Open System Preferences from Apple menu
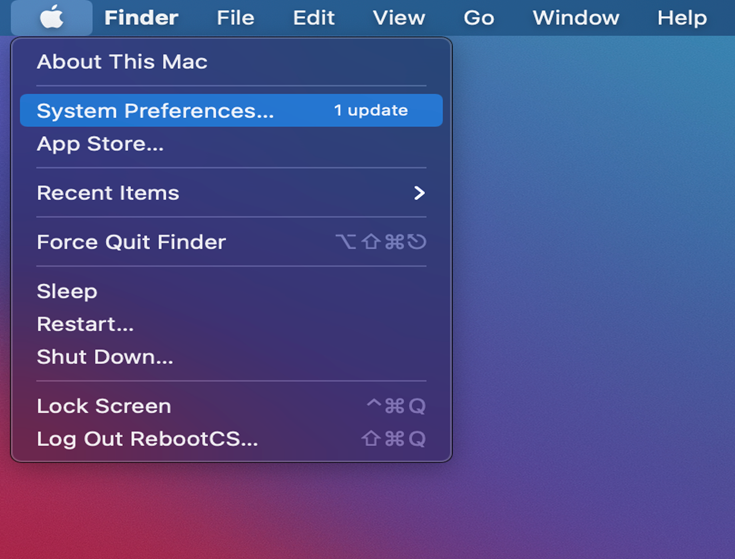Screen dimensions: 735x559 155,111
